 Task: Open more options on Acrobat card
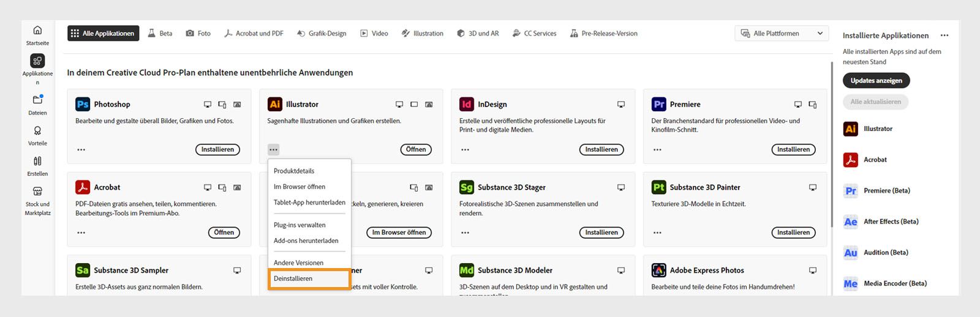point(81,233)
